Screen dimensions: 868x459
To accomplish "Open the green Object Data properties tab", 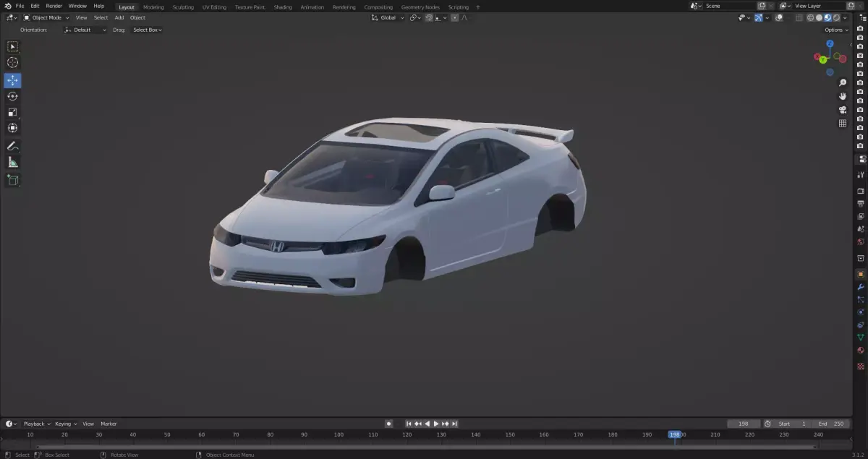I will (x=861, y=338).
